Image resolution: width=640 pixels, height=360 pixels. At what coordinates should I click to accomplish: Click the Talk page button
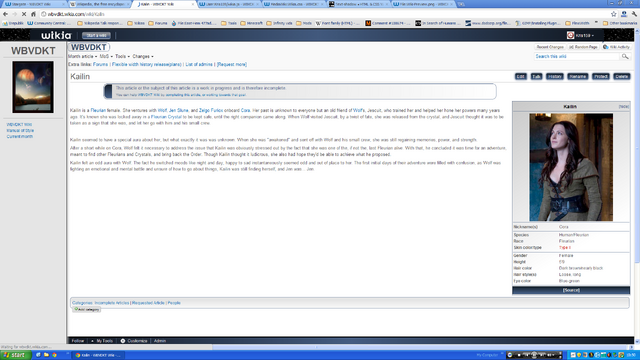536,76
